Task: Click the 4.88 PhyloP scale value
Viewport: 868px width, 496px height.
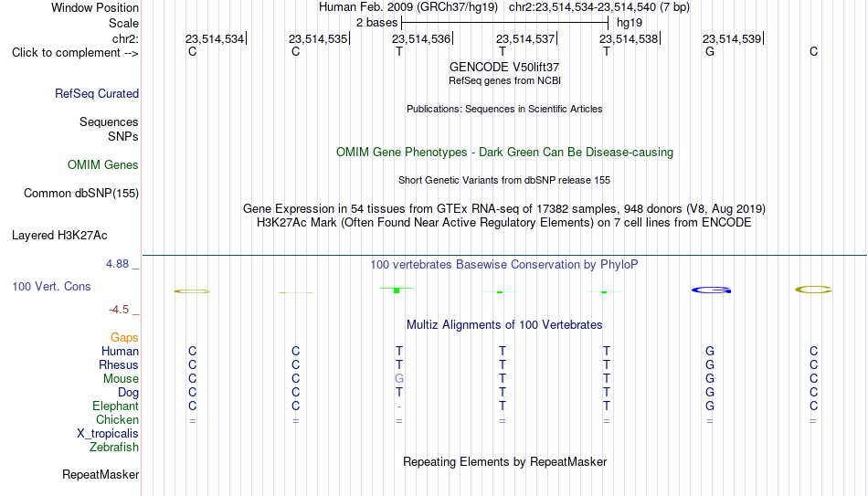Action: coord(117,264)
